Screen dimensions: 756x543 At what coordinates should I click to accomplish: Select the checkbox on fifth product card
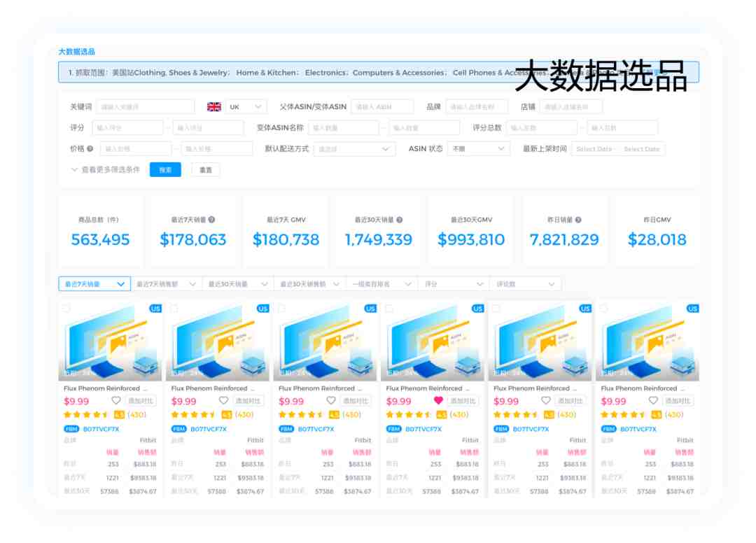496,308
